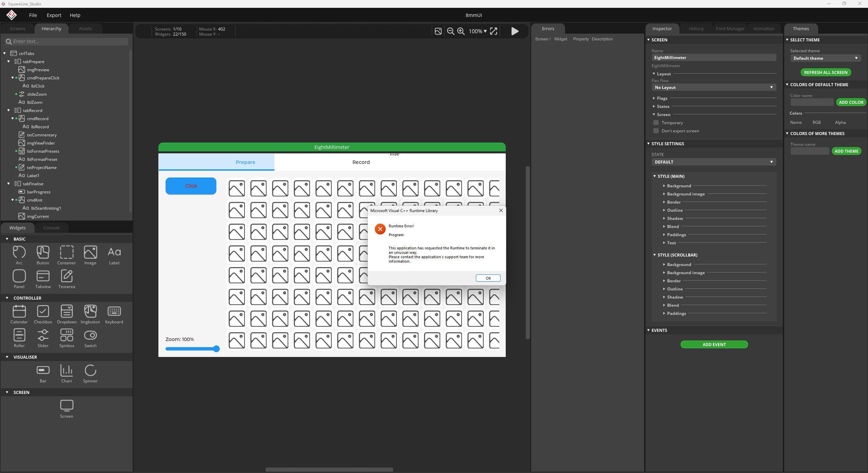This screenshot has width=868, height=473.
Task: Click the fit-to-screen expand icon
Action: tap(494, 31)
